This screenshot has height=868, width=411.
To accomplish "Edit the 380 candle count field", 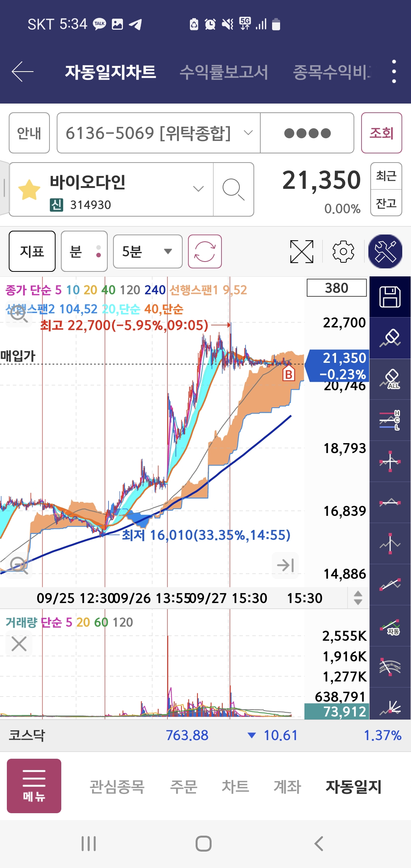I will click(336, 288).
